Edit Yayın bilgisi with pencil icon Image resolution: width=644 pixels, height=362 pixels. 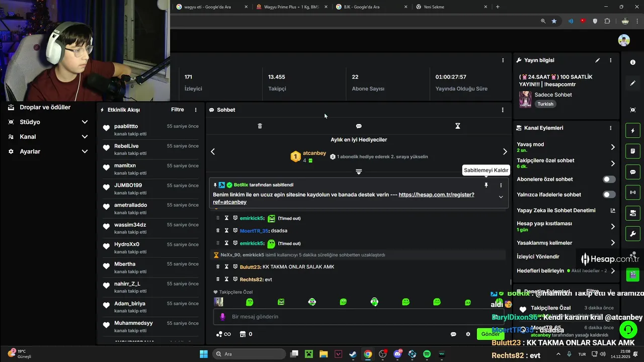(598, 60)
